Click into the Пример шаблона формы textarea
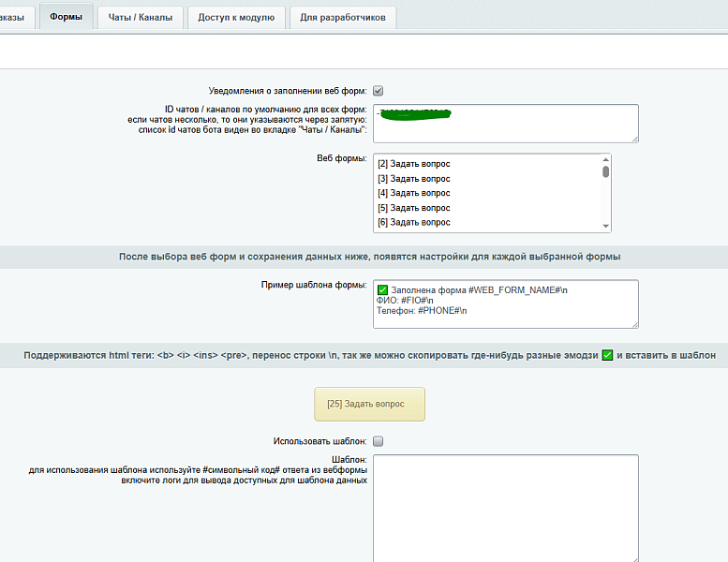 point(506,304)
